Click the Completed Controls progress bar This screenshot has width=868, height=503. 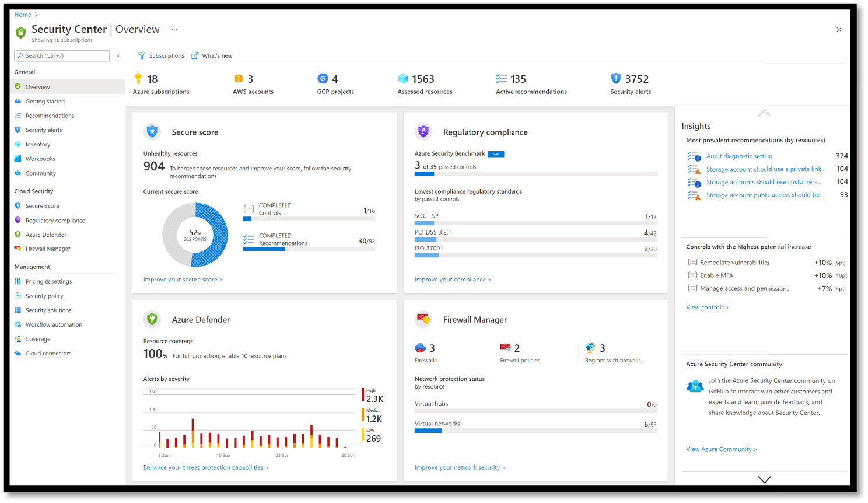tap(309, 219)
